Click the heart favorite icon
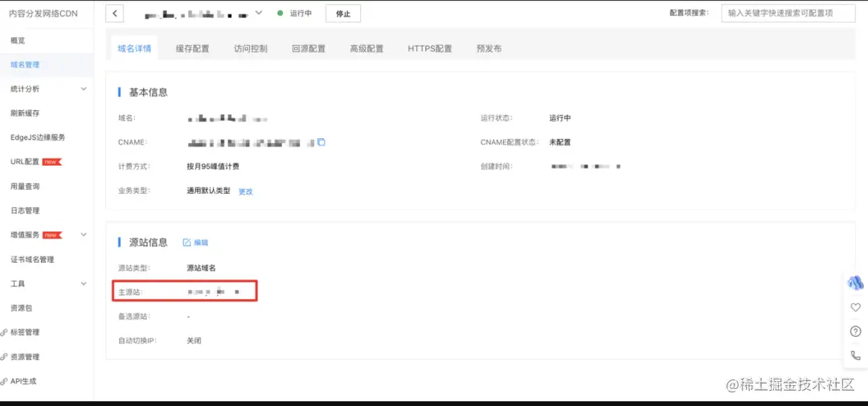This screenshot has width=868, height=406. point(856,307)
